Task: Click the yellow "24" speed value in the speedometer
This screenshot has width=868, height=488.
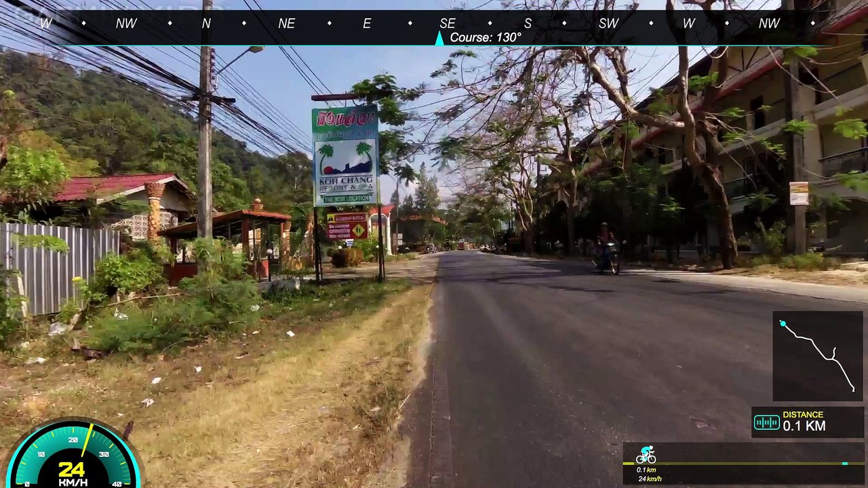Action: click(x=71, y=469)
